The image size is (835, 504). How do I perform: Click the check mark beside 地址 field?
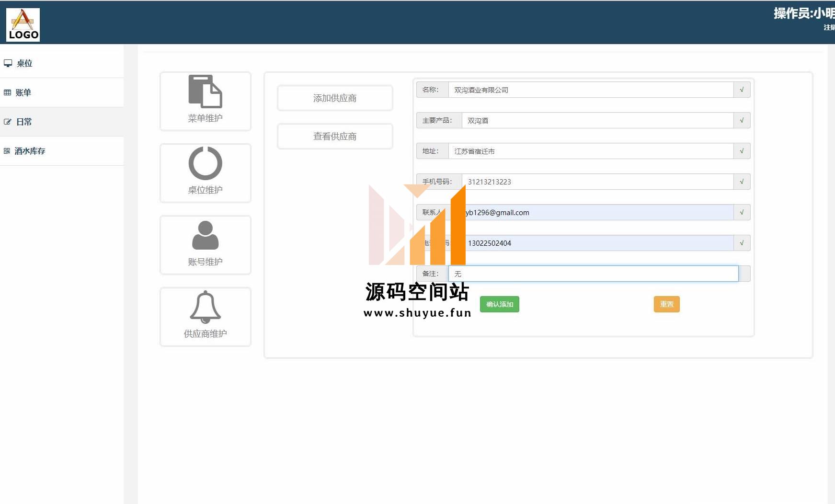click(742, 151)
